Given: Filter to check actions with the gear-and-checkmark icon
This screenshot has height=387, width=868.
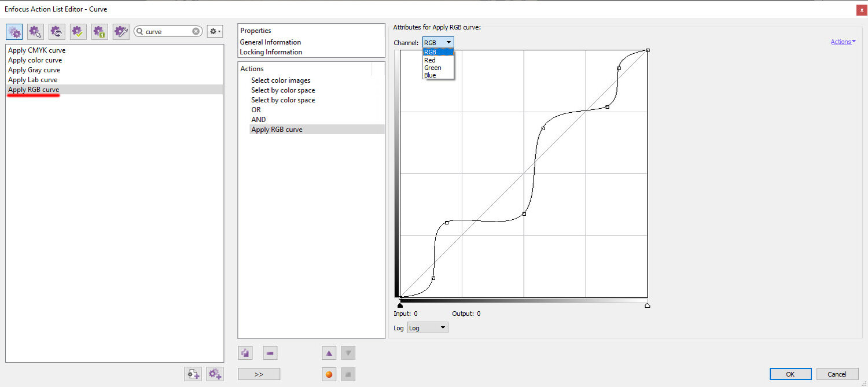Looking at the screenshot, I should point(78,31).
